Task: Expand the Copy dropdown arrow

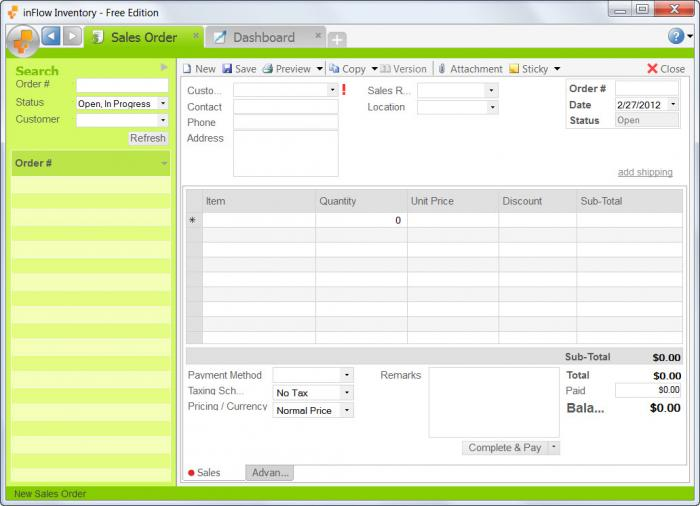Action: click(375, 69)
